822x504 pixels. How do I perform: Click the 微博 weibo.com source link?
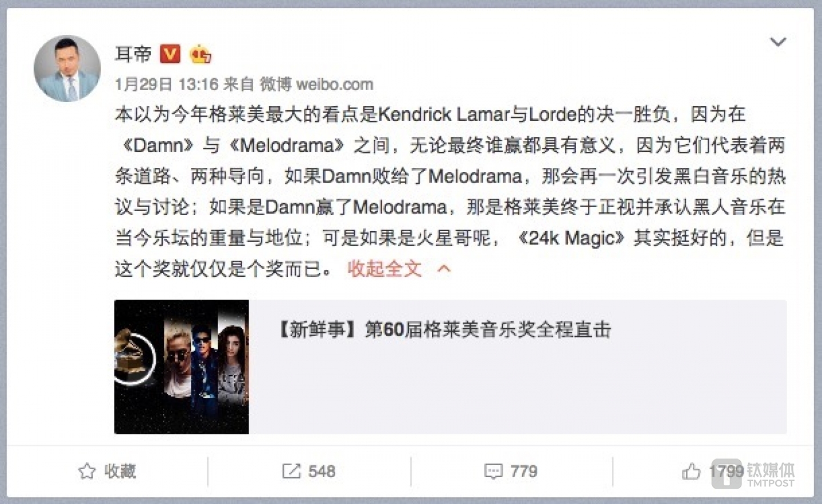[316, 84]
